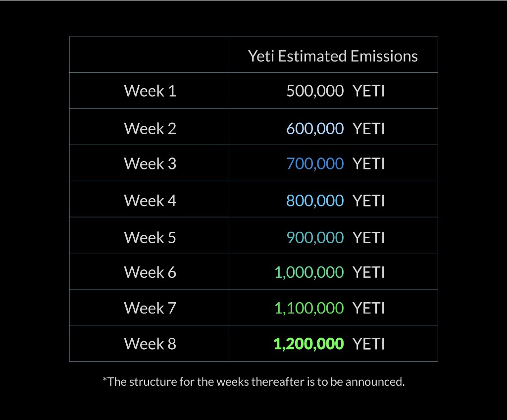The width and height of the screenshot is (507, 420).
Task: Click the bold 1,200,000 value
Action: pos(308,344)
